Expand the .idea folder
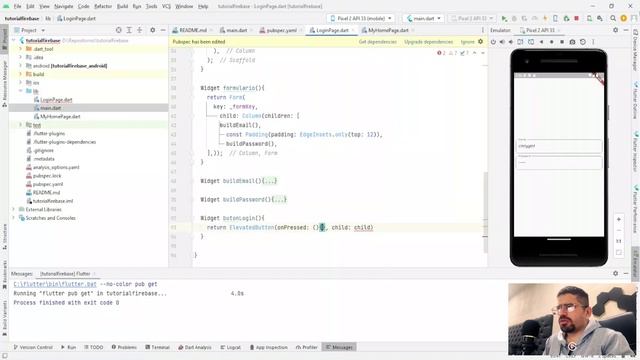 [20, 57]
